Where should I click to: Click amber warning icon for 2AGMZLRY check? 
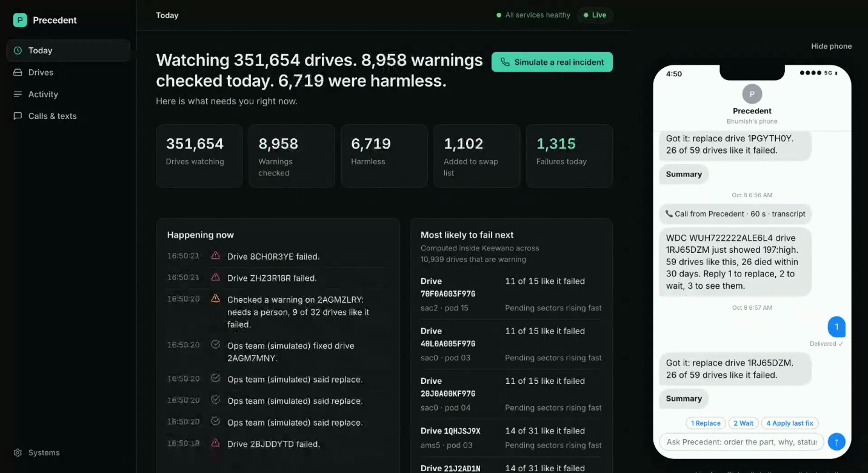[215, 299]
